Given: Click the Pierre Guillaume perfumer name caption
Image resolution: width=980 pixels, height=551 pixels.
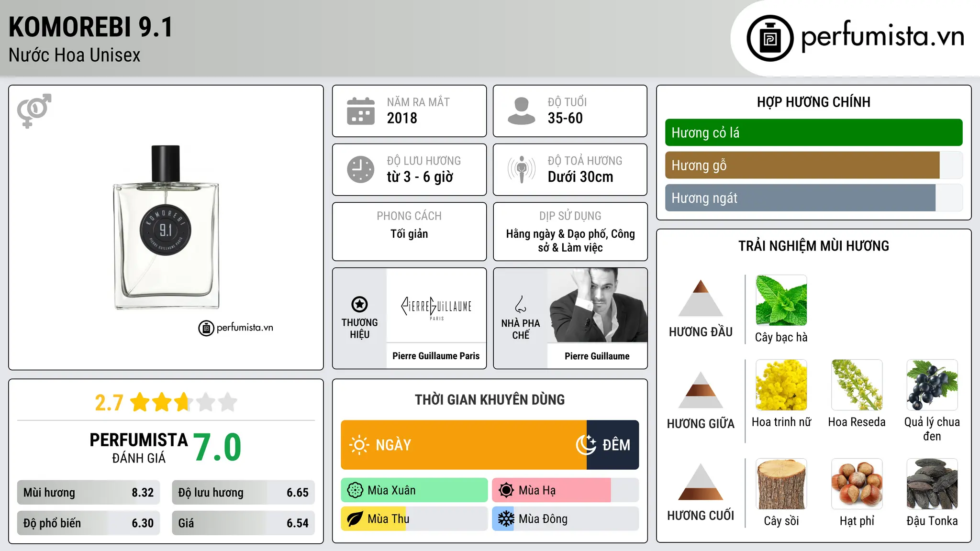Looking at the screenshot, I should [x=597, y=356].
